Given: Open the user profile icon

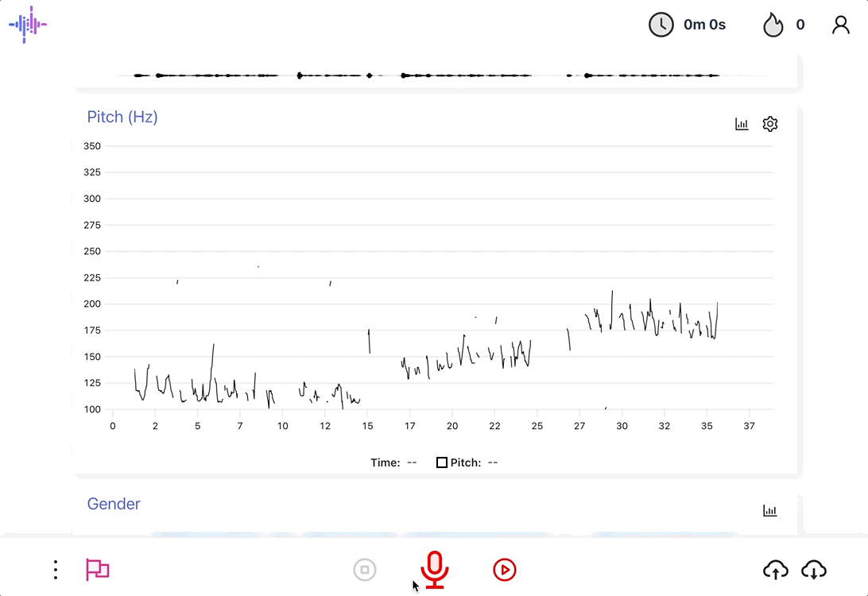Looking at the screenshot, I should pyautogui.click(x=840, y=25).
